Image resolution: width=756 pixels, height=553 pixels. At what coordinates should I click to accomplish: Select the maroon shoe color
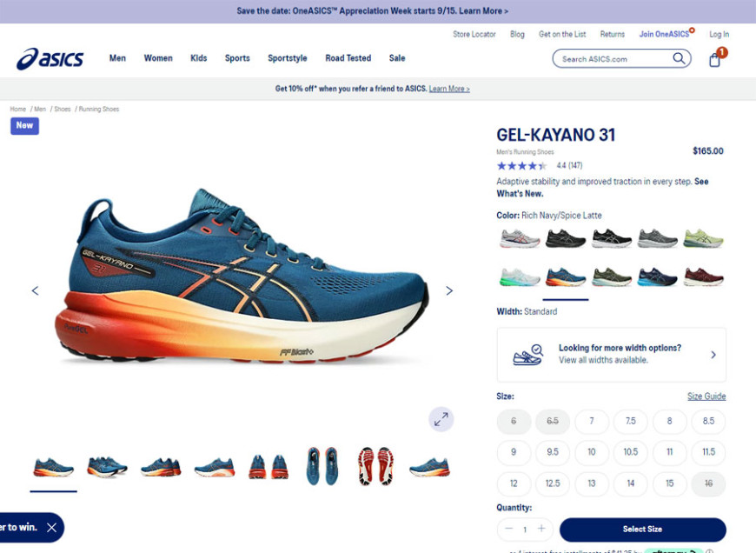(704, 277)
